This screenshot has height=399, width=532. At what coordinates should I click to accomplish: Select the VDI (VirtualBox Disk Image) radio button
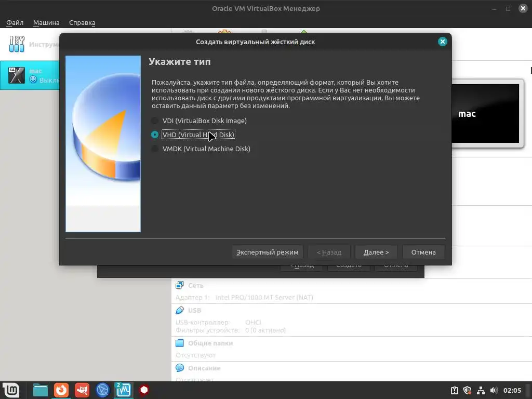[x=155, y=121]
